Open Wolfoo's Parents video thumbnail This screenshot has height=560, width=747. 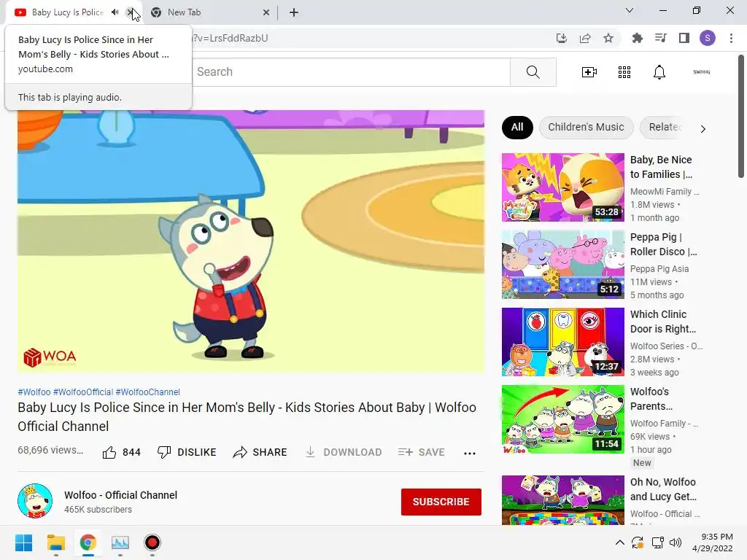563,419
